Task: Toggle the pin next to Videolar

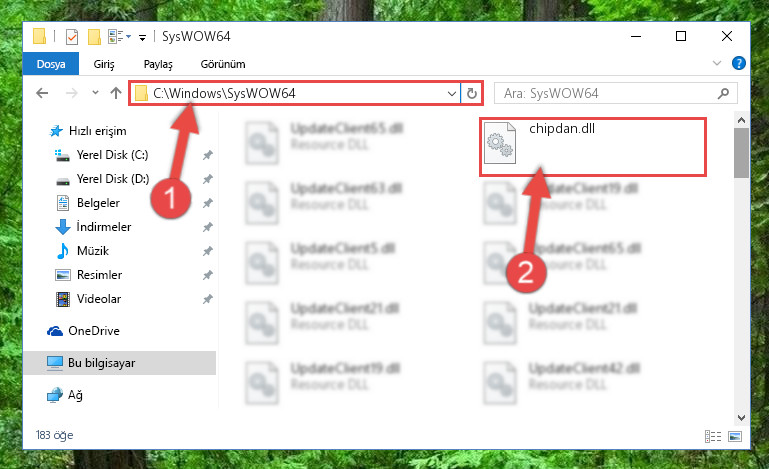Action: 207,299
